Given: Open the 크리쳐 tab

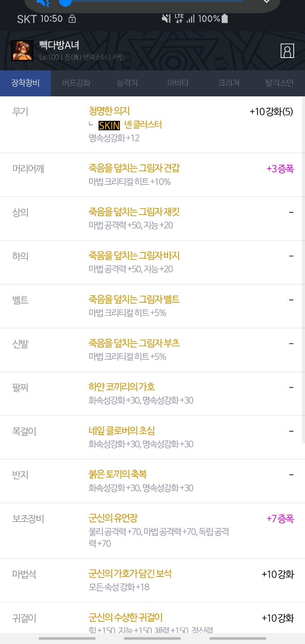Looking at the screenshot, I should (x=229, y=83).
